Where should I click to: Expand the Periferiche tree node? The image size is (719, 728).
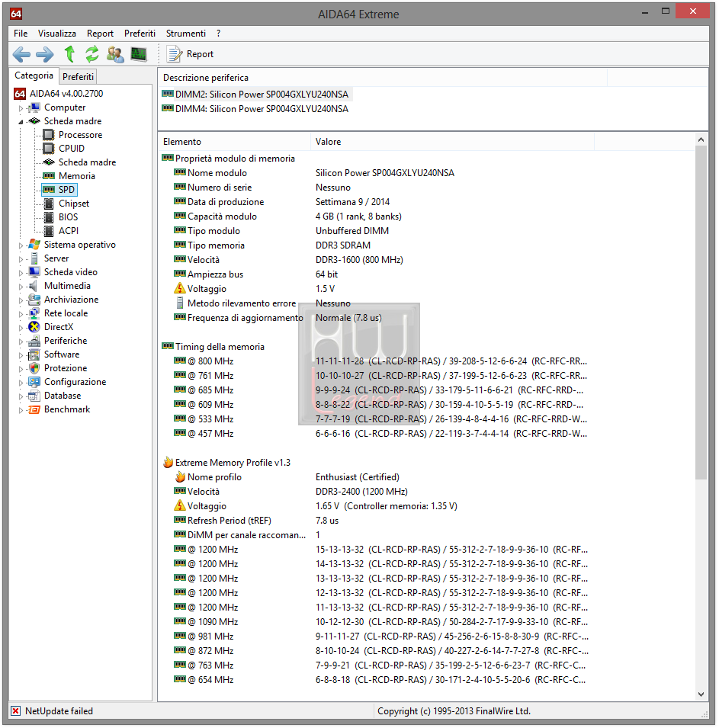coord(21,342)
